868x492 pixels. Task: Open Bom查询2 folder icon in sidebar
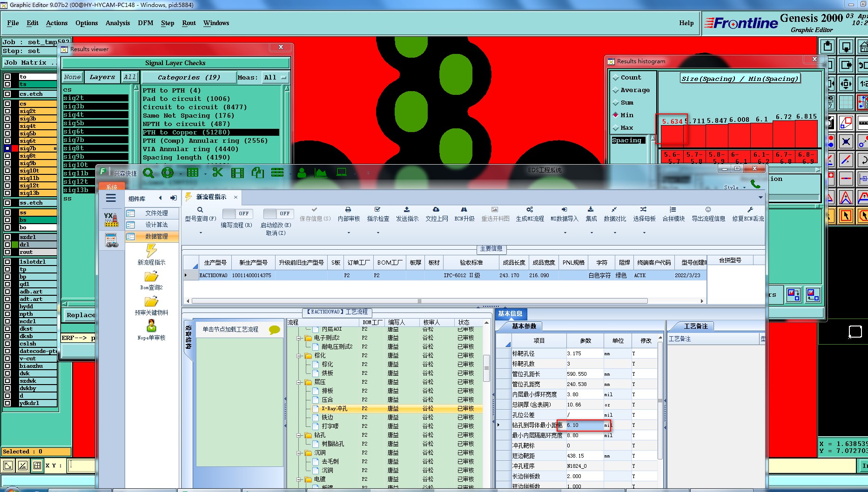(x=151, y=277)
